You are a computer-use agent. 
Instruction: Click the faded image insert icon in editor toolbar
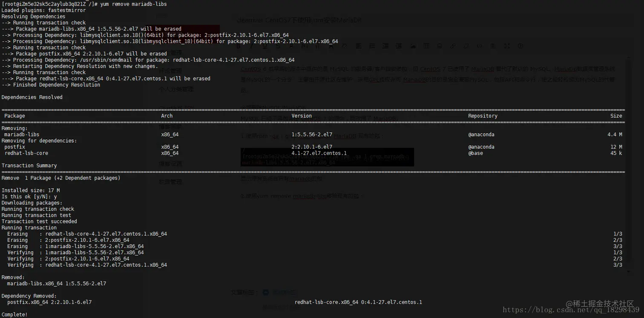click(x=413, y=46)
